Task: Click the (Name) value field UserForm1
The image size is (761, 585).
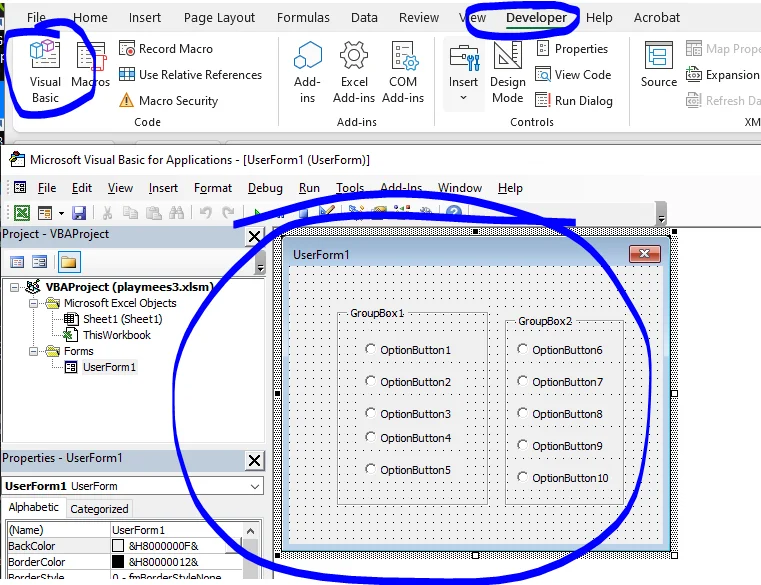Action: pyautogui.click(x=176, y=530)
